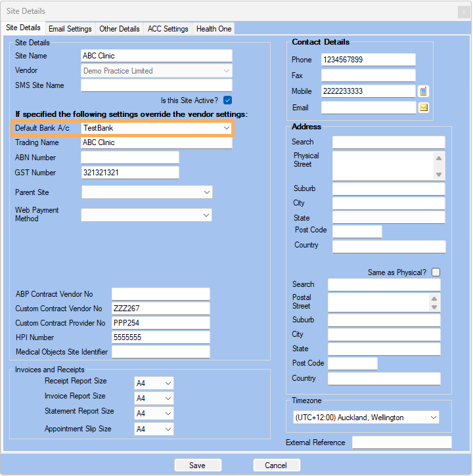
Task: Click the phone icon beside the Mobile field
Action: tap(423, 91)
